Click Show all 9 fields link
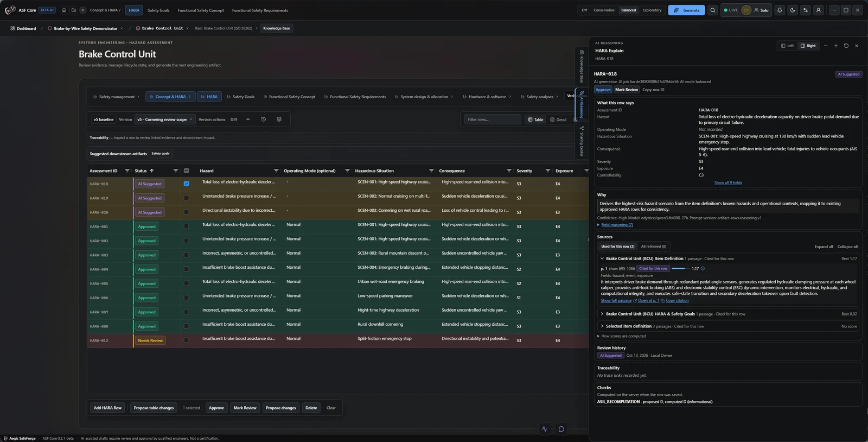Image resolution: width=868 pixels, height=442 pixels. pyautogui.click(x=728, y=182)
